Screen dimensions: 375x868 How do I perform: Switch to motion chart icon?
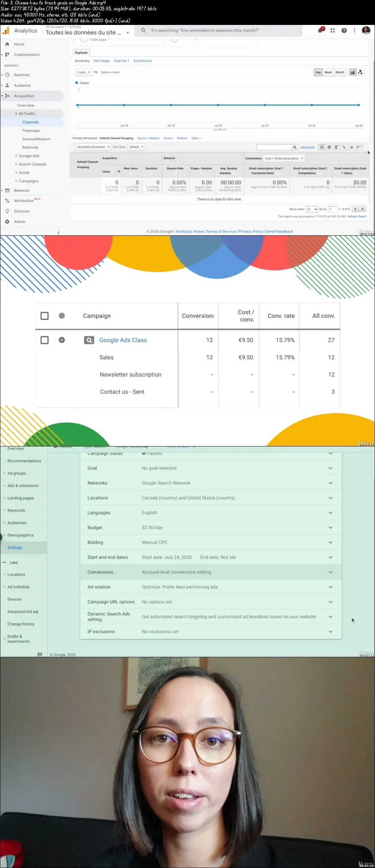(360, 72)
